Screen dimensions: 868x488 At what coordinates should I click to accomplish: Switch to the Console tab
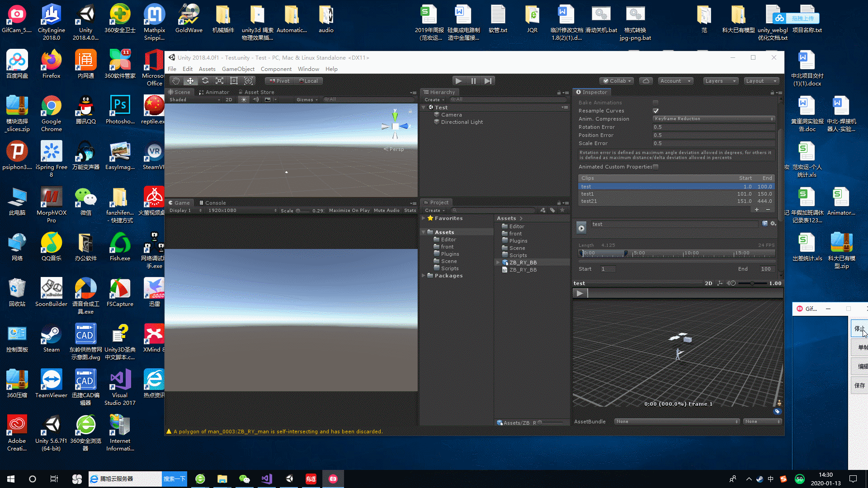(212, 203)
